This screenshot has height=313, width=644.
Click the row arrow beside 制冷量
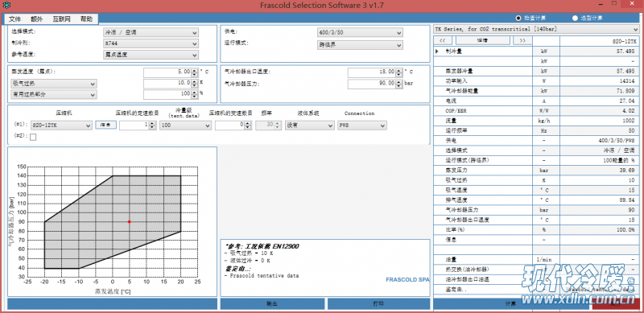437,51
